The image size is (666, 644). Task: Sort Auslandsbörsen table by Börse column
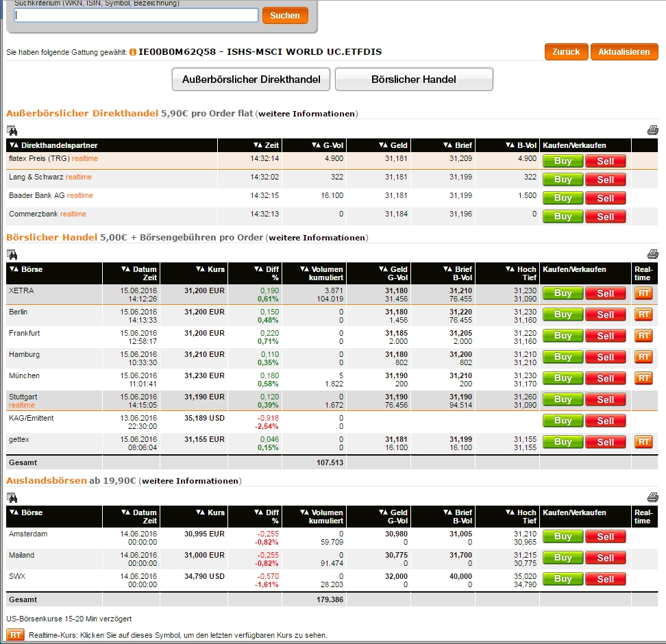[x=26, y=512]
